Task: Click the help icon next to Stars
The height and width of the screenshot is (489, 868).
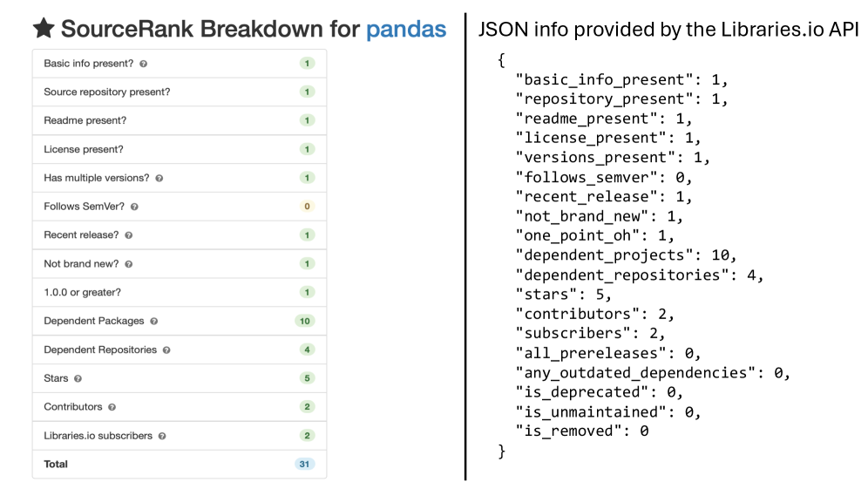Action: tap(78, 379)
